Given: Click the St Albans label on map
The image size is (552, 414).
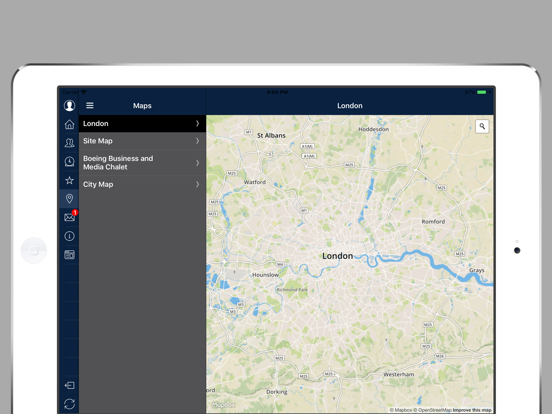Looking at the screenshot, I should coord(271,135).
